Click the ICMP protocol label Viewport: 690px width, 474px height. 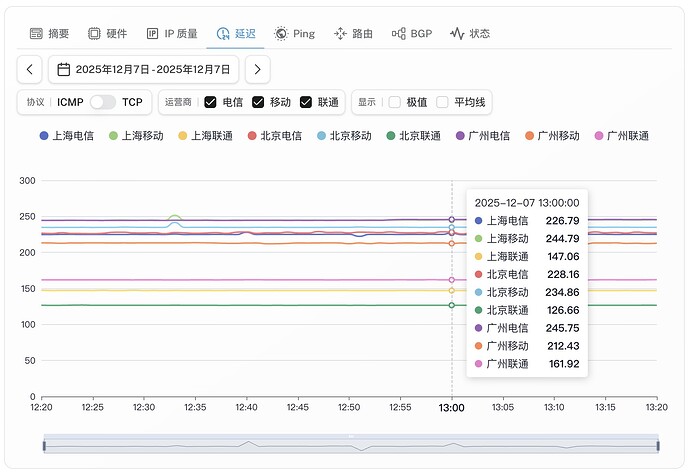click(x=70, y=102)
